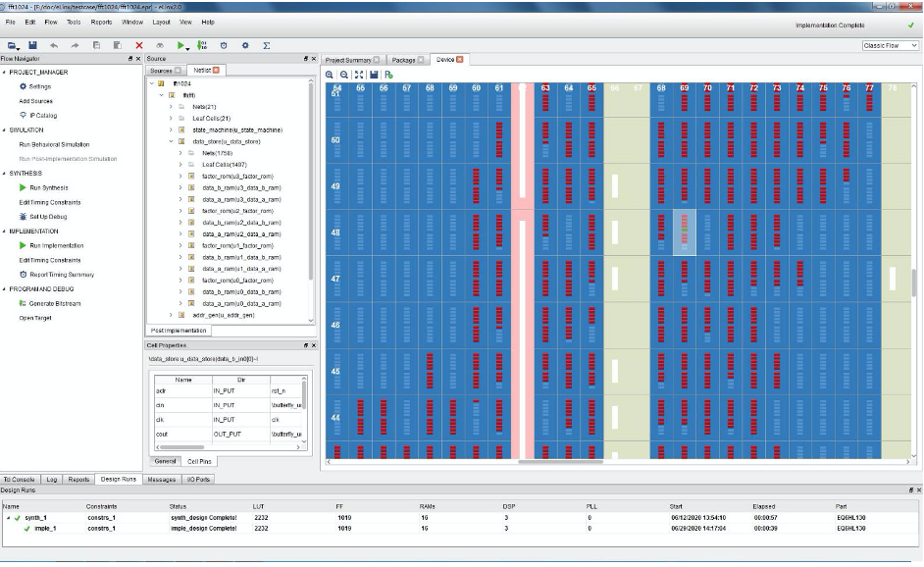Zoom out on the Device view

(x=345, y=75)
